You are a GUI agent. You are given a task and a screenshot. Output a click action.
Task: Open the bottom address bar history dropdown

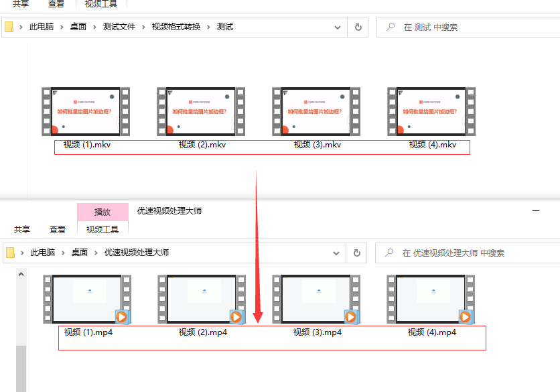click(337, 253)
